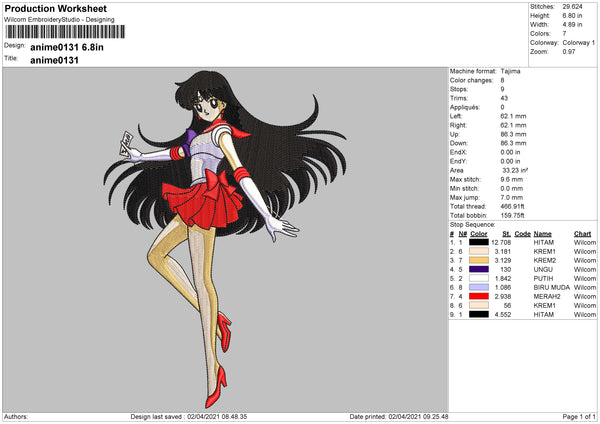The height and width of the screenshot is (424, 600).
Task: Pick the BIRU MUDA light blue swatch
Action: pyautogui.click(x=479, y=287)
